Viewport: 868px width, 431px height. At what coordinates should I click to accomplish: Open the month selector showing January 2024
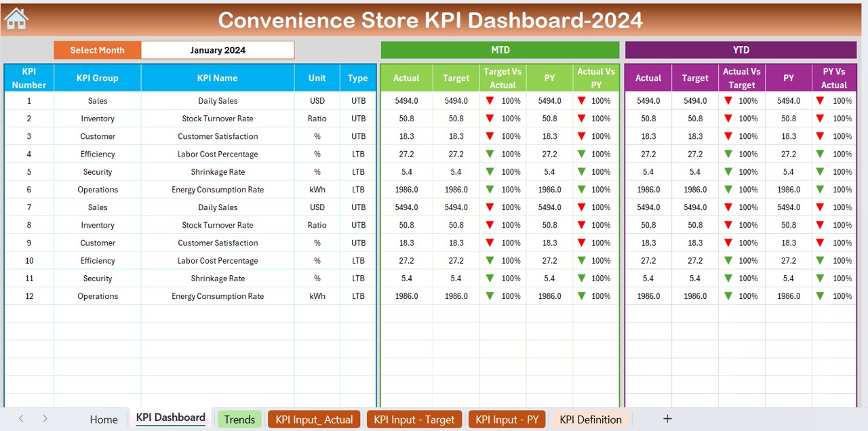218,50
